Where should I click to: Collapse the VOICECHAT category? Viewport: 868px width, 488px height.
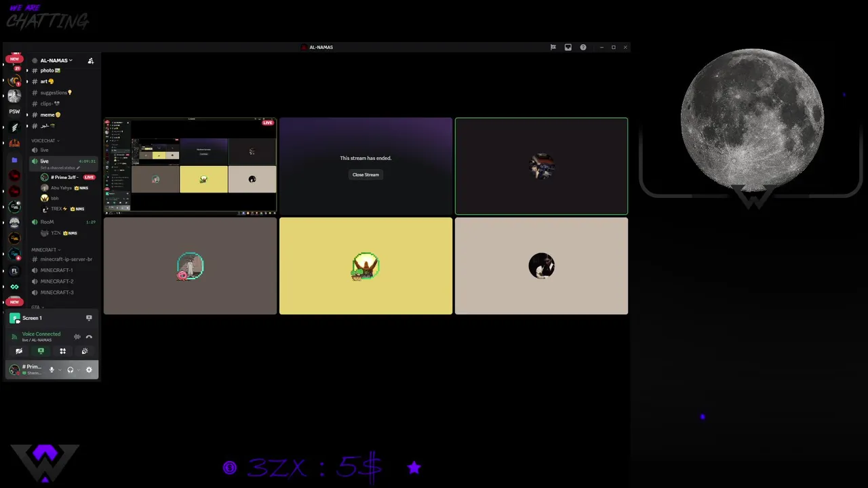point(45,140)
